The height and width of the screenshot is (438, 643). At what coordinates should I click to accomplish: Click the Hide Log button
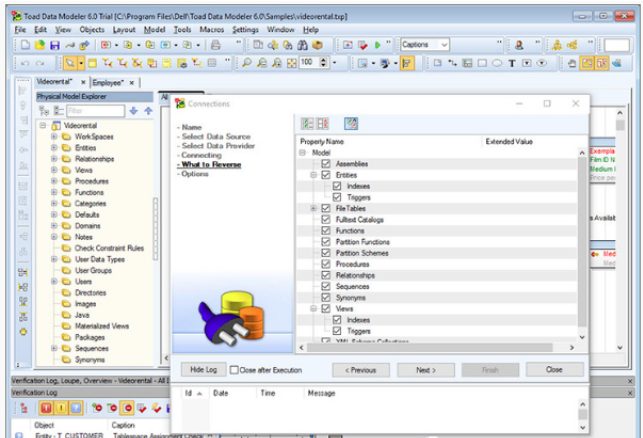tap(203, 370)
